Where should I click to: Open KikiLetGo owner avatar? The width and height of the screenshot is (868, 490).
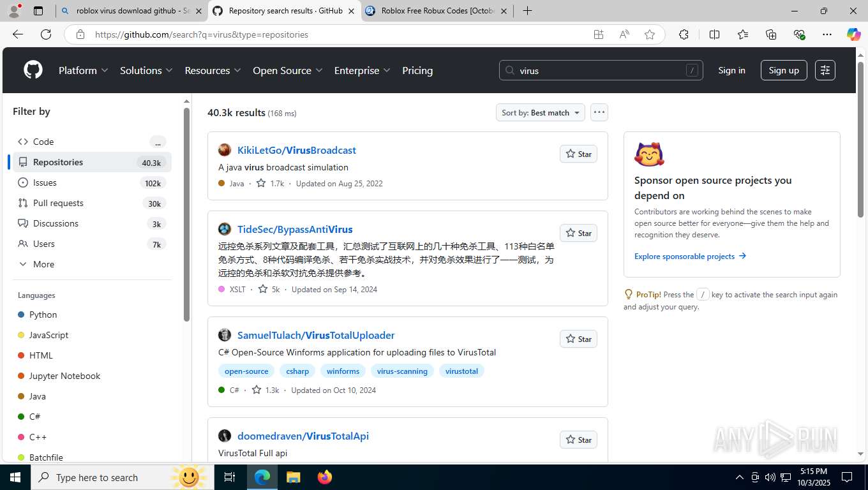[225, 150]
